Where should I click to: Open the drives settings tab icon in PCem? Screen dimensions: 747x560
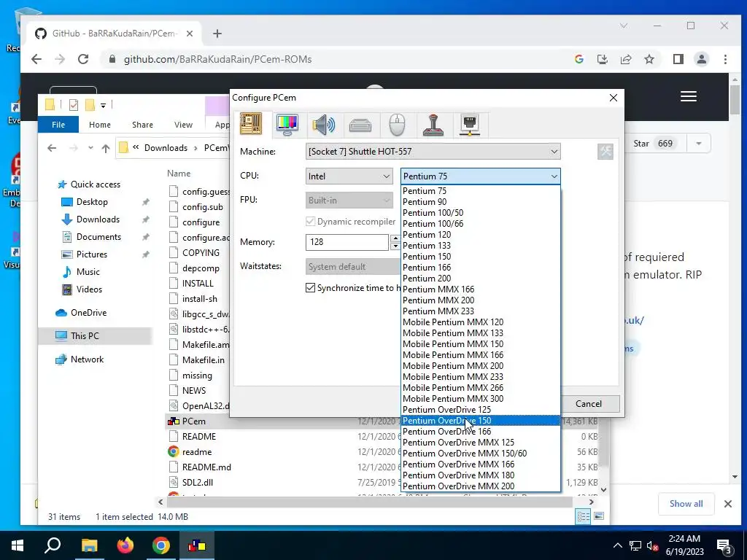tap(360, 125)
